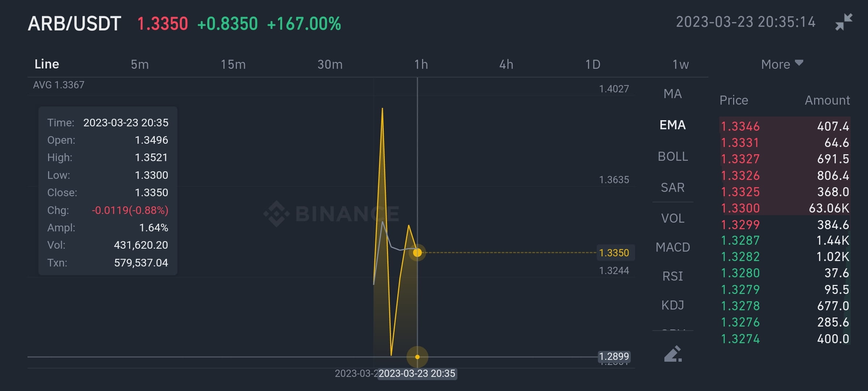Enable the MA indicator
868x391 pixels.
672,94
